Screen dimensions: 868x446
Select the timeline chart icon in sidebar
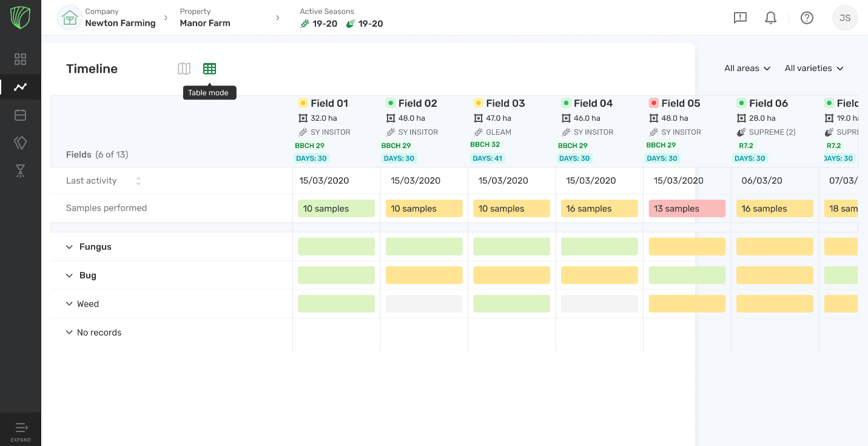point(21,87)
